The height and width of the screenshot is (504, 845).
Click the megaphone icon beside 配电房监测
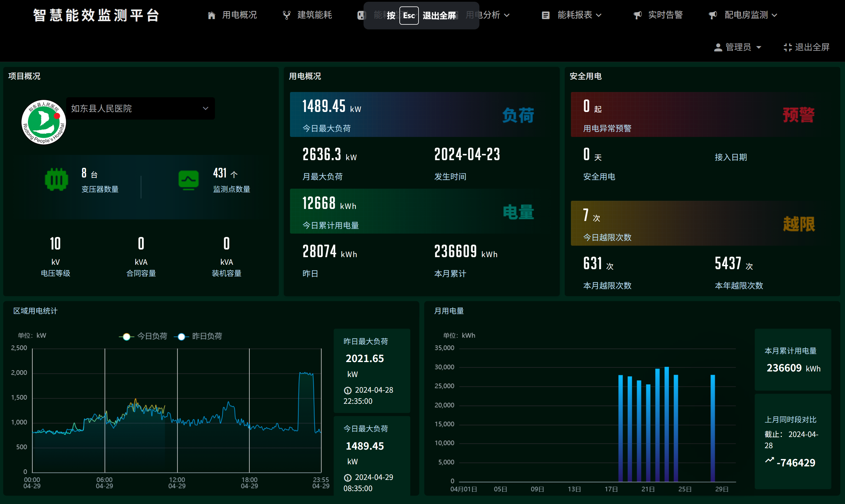(713, 15)
